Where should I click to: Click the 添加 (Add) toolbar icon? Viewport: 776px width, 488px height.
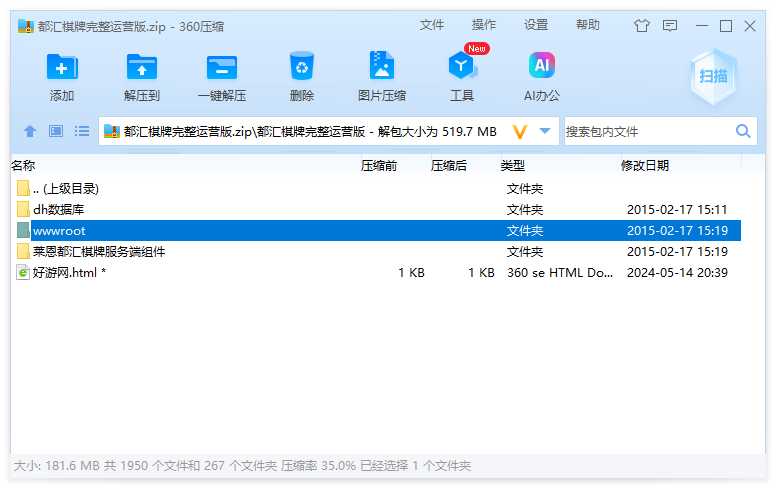[62, 67]
